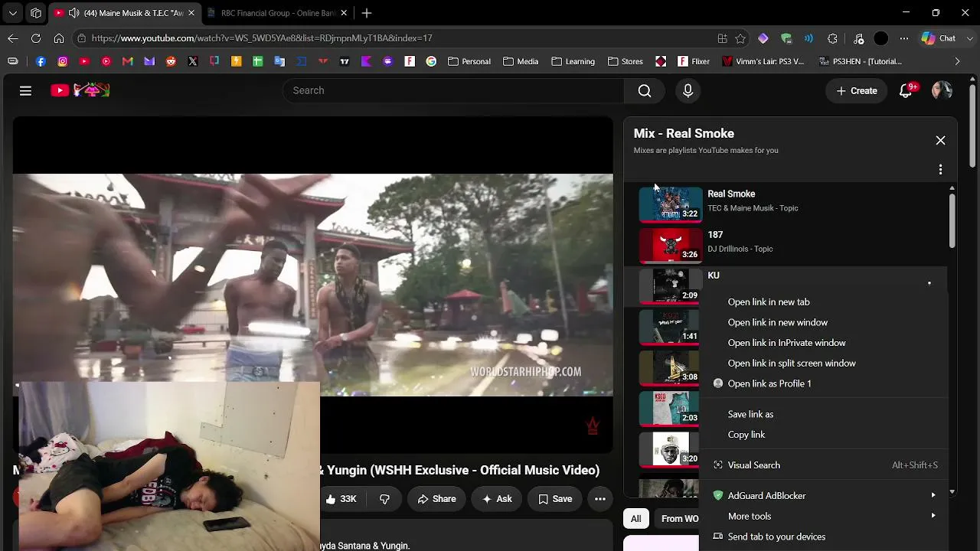Screen dimensions: 980x551
Task: Click the Create button
Action: (x=857, y=90)
